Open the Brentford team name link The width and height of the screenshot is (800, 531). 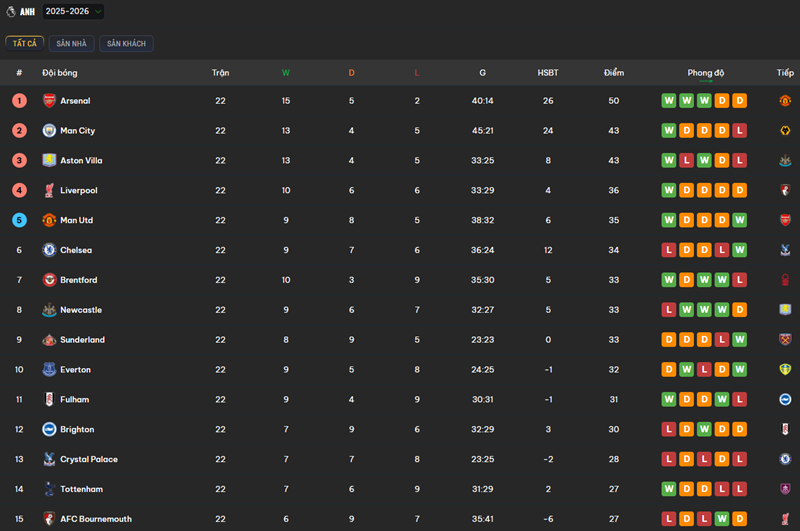click(79, 280)
